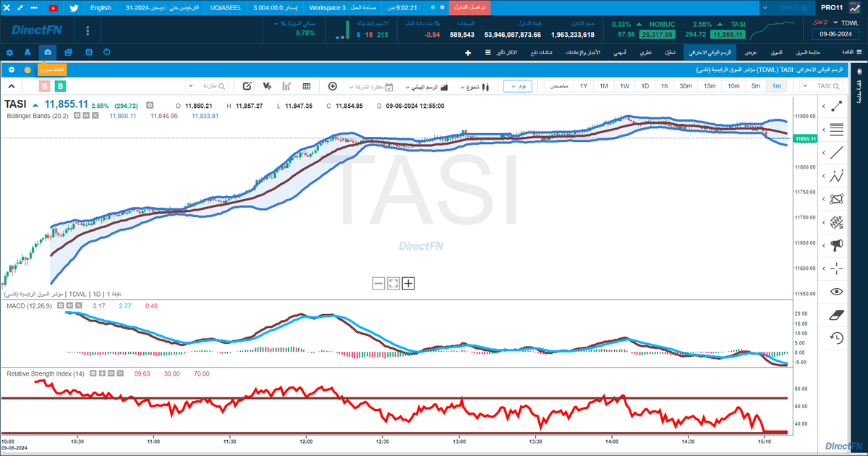This screenshot has height=456, width=868.
Task: Select the 1W timeframe
Action: [624, 86]
